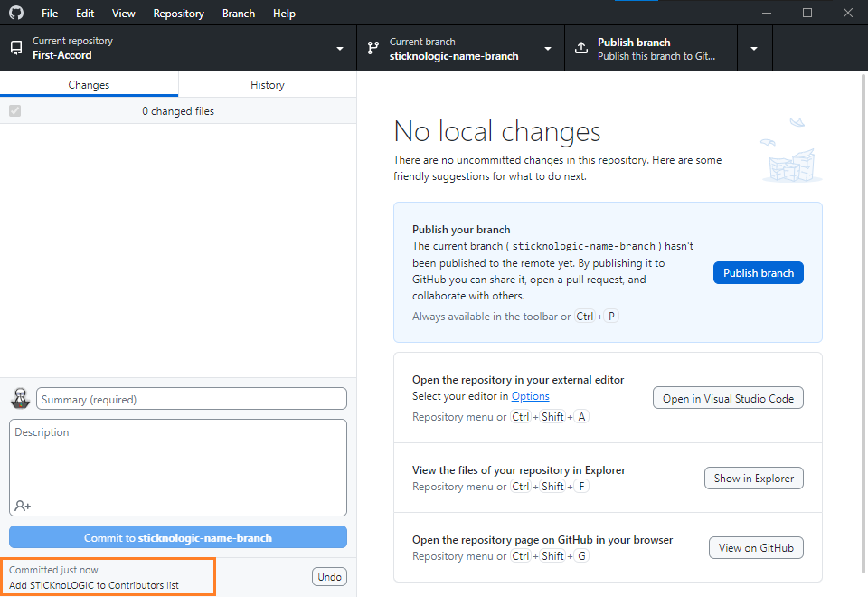Open the Help menu

284,14
